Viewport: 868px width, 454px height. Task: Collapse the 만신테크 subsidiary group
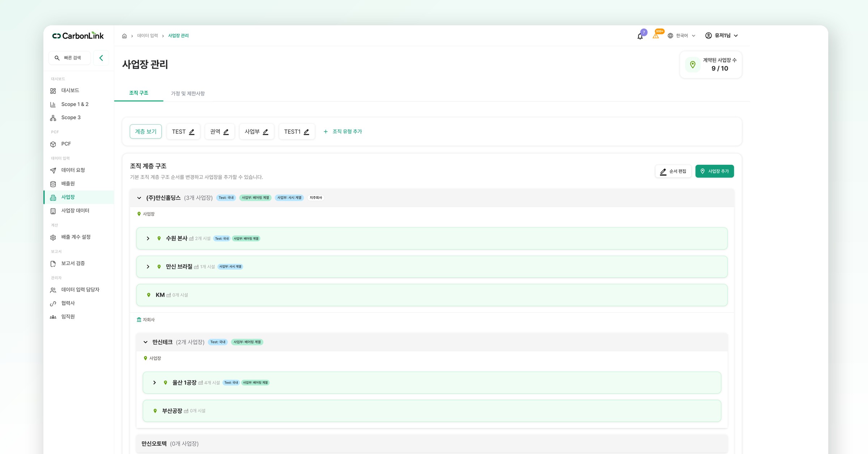tap(145, 342)
